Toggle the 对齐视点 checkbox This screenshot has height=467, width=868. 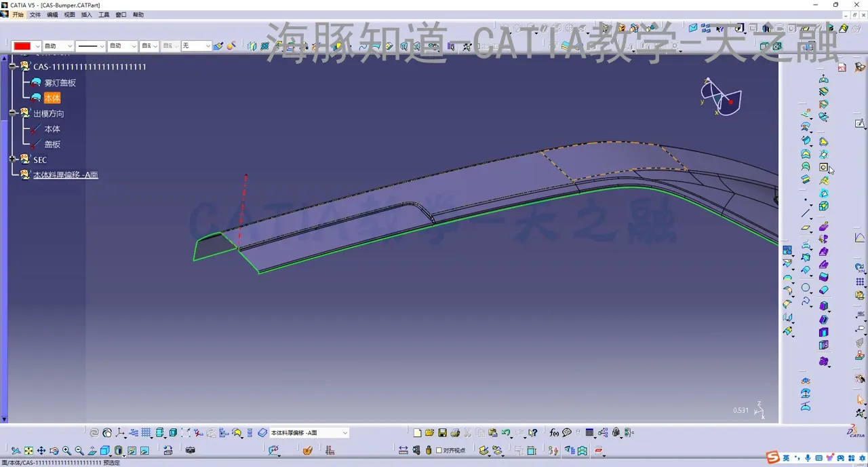pyautogui.click(x=439, y=450)
